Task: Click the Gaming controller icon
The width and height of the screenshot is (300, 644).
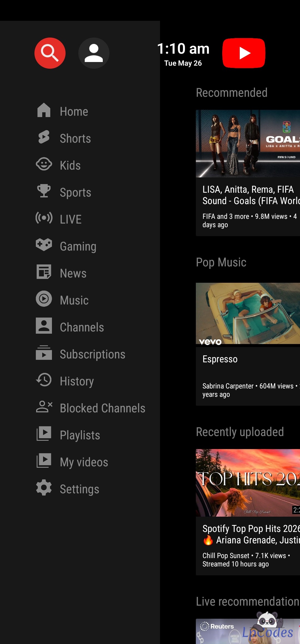Action: (x=44, y=245)
